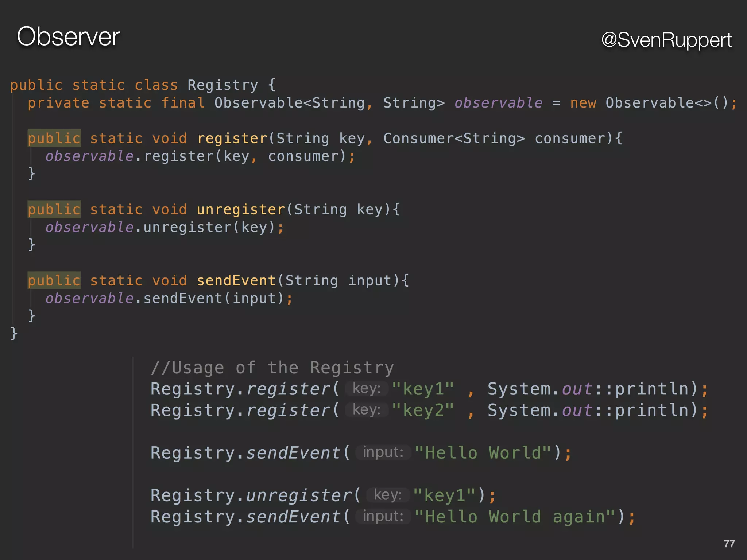747x560 pixels.
Task: Click the Consumer<String> parameter type
Action: coord(454,138)
